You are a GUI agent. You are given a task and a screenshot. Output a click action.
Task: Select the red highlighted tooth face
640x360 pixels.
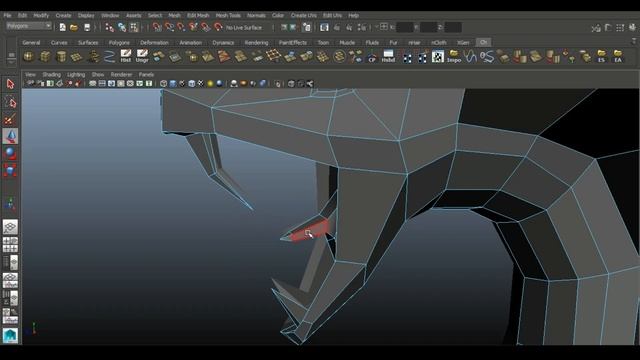pos(311,232)
